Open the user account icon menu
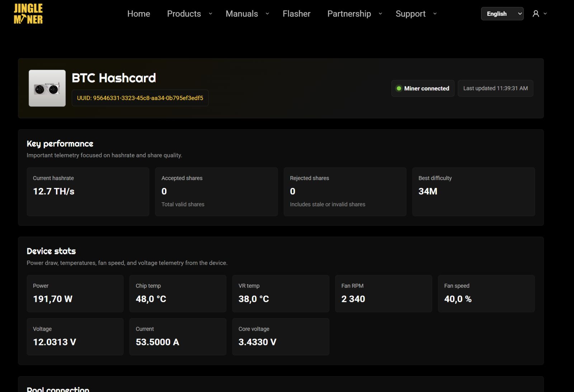Screen dimensions: 574x392 (x=536, y=14)
